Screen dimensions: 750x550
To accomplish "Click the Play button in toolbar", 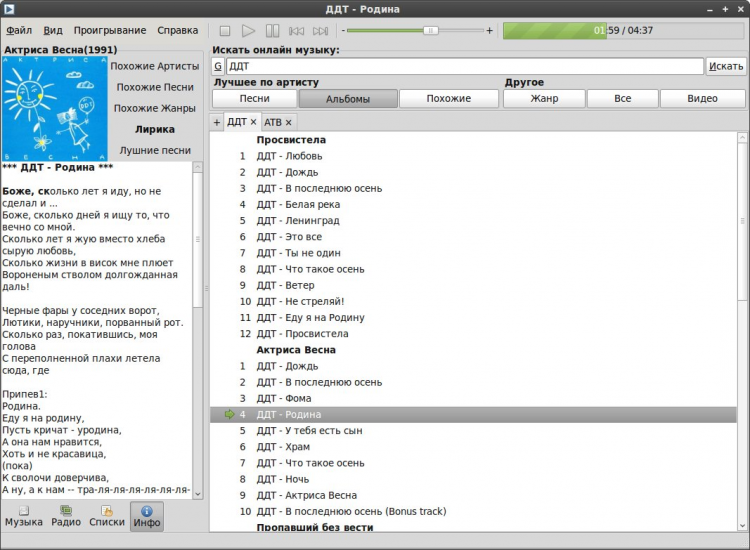I will click(x=248, y=31).
